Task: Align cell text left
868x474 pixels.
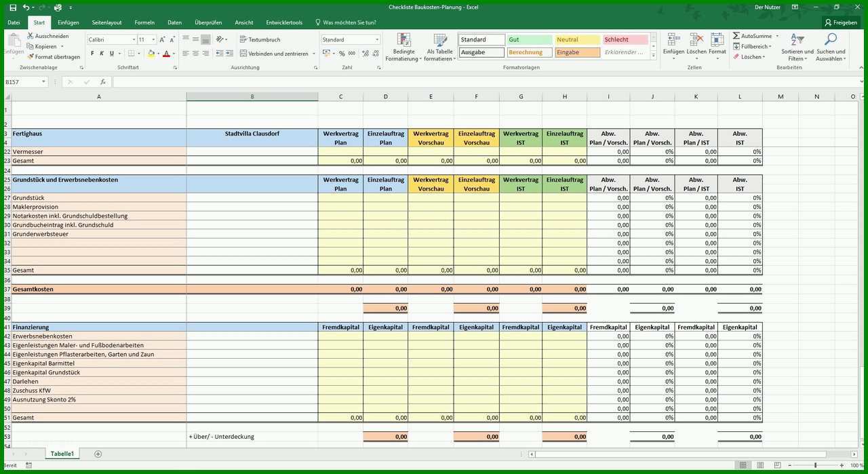Action: (x=186, y=54)
